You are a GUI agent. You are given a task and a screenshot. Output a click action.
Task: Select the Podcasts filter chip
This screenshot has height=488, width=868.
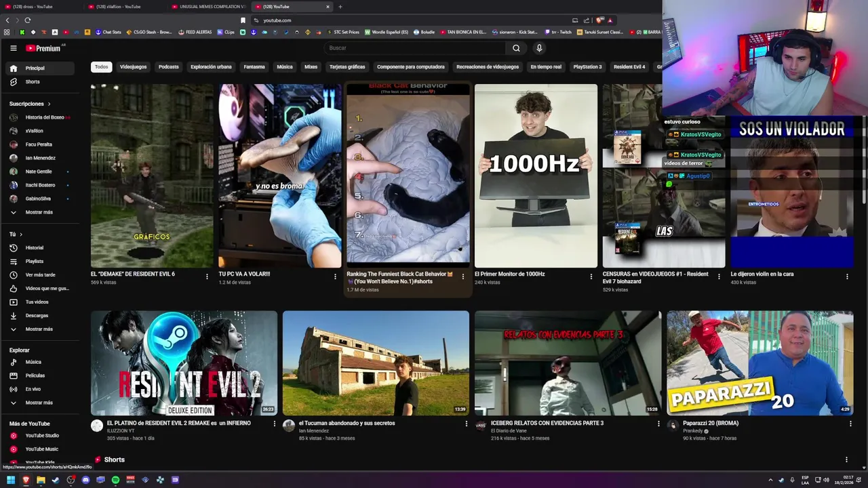(x=169, y=67)
